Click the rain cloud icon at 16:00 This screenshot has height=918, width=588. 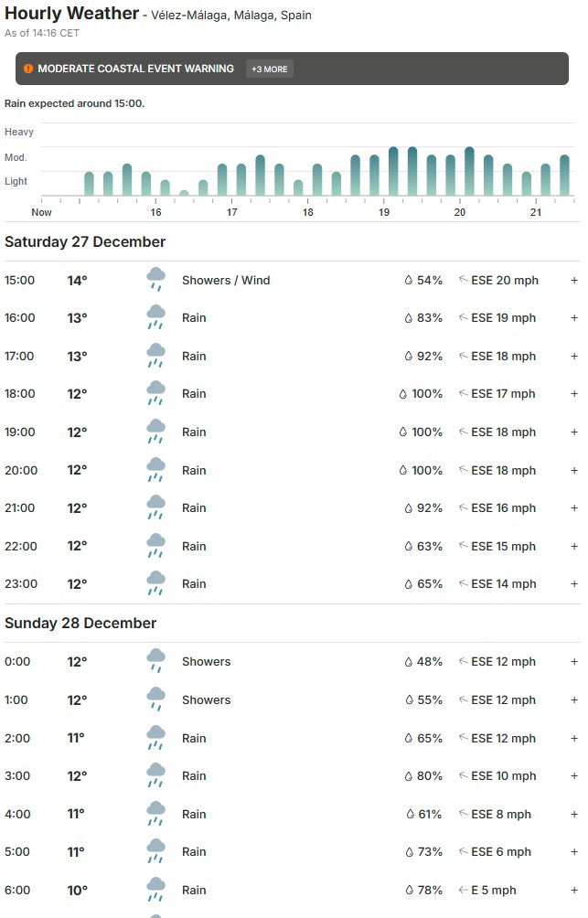pos(156,318)
